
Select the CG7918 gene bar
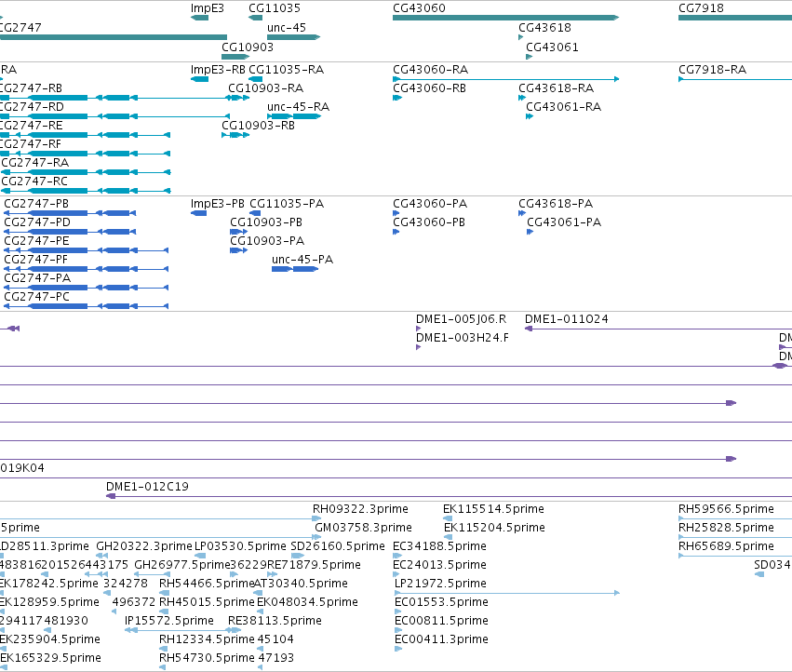(735, 18)
